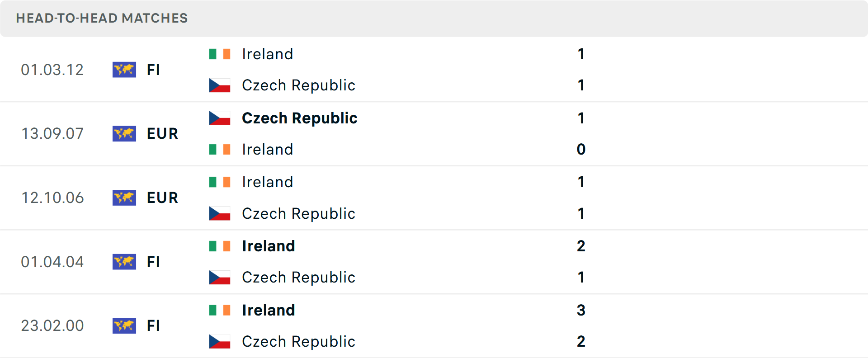This screenshot has width=868, height=358.
Task: Click Czech Republic's score of 0 in 13.09.07
Action: (581, 149)
